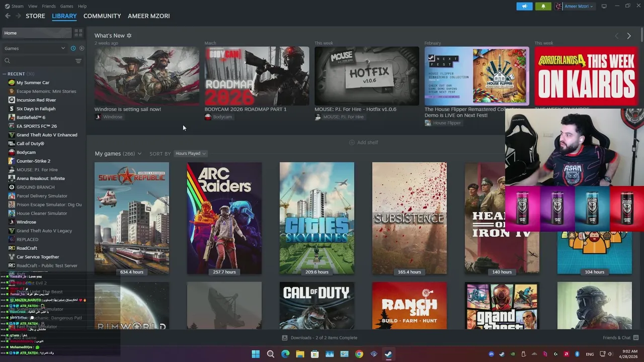Go forward with the right arrow button

click(19, 16)
